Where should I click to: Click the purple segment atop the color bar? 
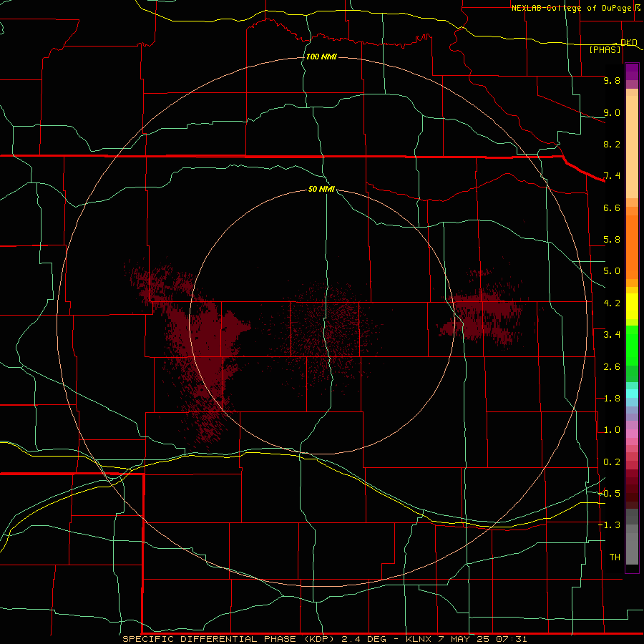tap(632, 72)
